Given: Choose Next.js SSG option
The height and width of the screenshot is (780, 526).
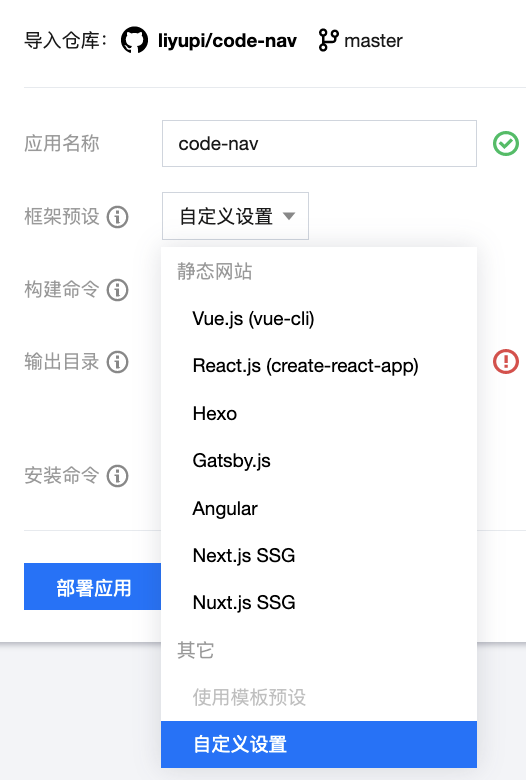Looking at the screenshot, I should (x=318, y=556).
